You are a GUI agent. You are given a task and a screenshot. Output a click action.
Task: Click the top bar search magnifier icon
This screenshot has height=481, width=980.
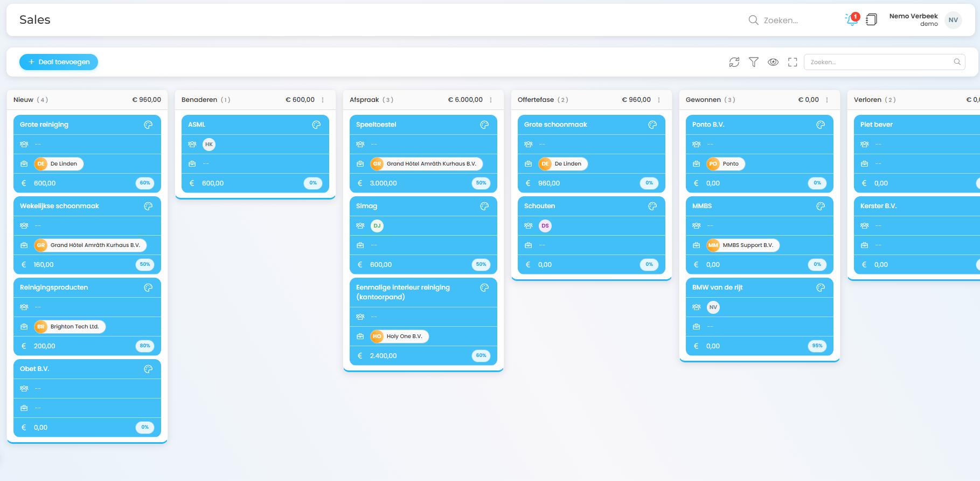tap(753, 20)
